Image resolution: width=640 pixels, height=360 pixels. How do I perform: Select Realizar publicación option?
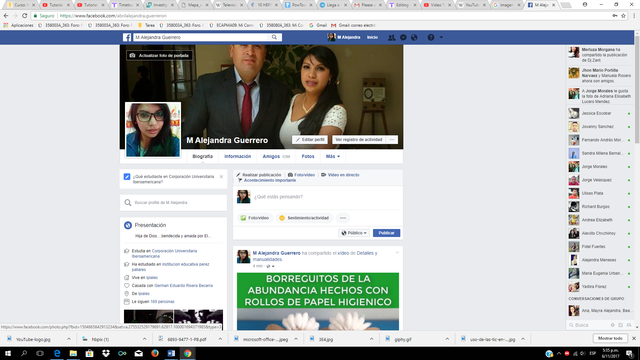[258, 175]
